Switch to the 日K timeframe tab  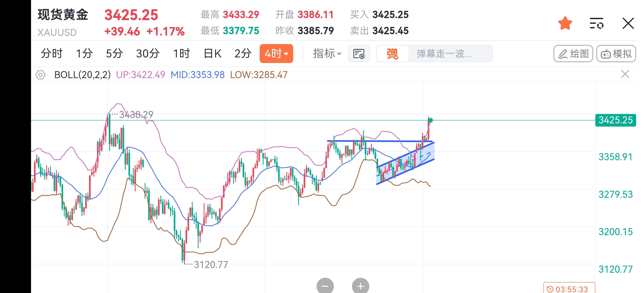coord(213,53)
